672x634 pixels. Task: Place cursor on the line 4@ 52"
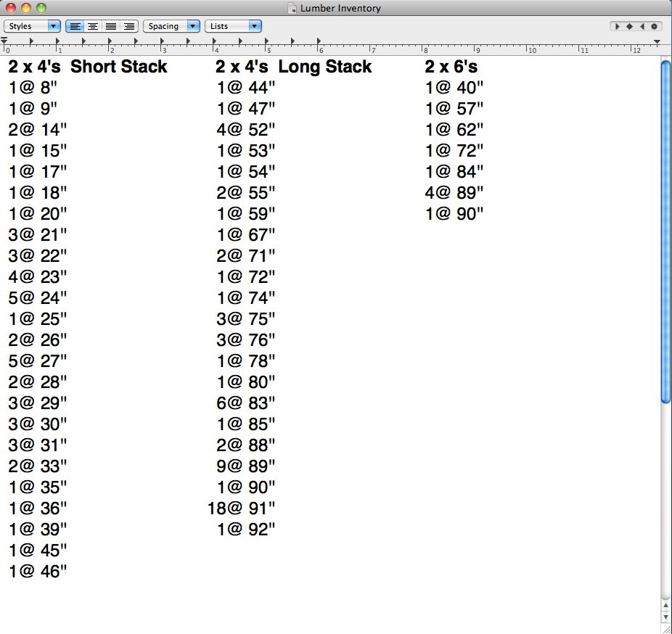tap(245, 130)
